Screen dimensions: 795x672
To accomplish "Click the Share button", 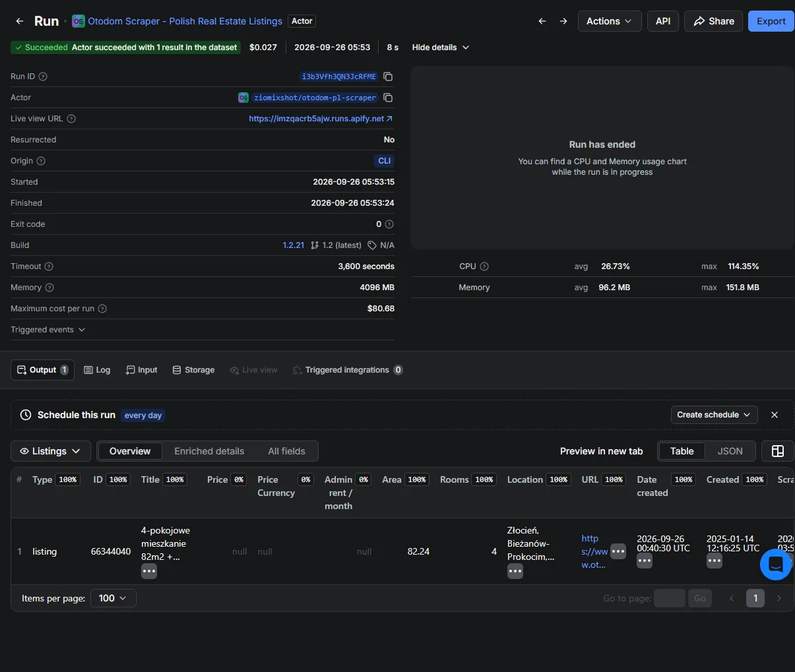I will (x=714, y=21).
